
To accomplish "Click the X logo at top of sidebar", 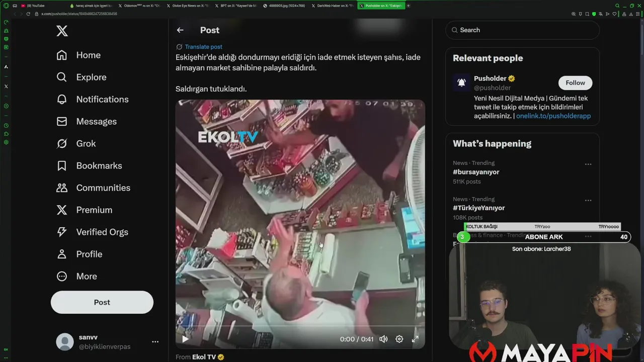I will coord(62,31).
